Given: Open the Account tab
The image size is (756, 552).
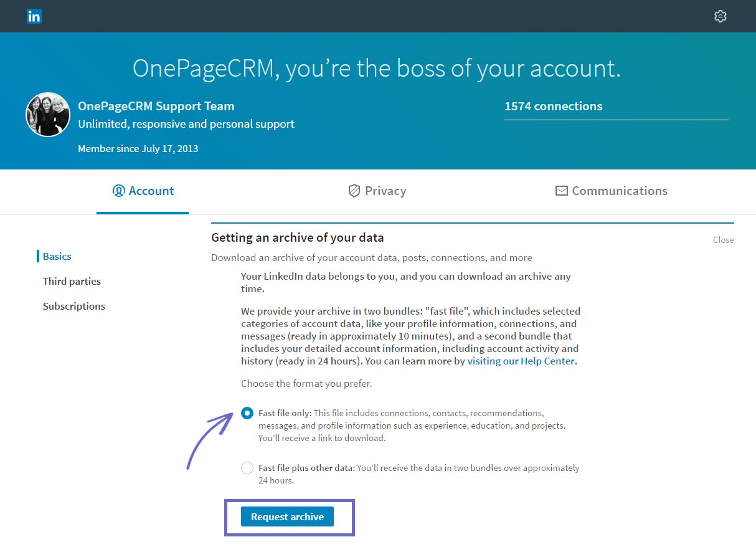Looking at the screenshot, I should [x=143, y=191].
